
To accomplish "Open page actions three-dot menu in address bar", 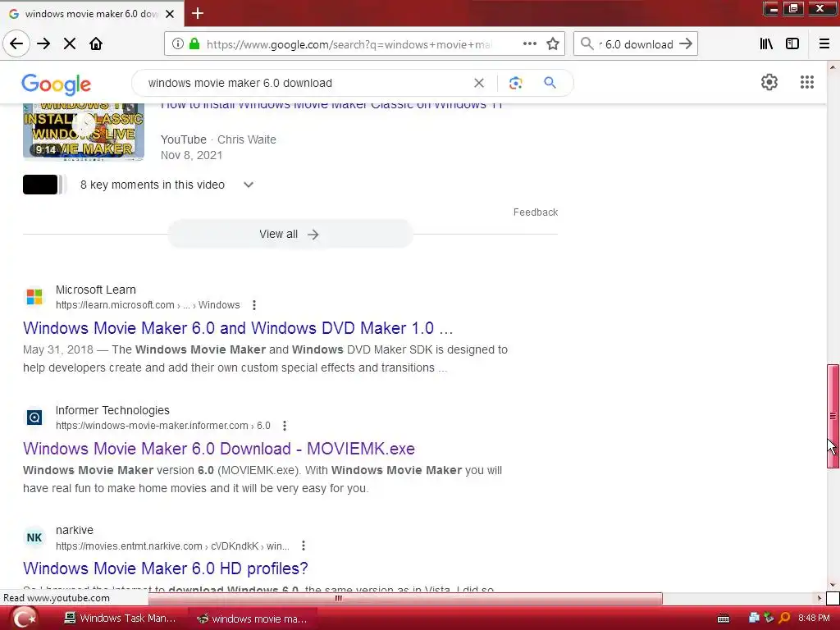I will (x=530, y=44).
